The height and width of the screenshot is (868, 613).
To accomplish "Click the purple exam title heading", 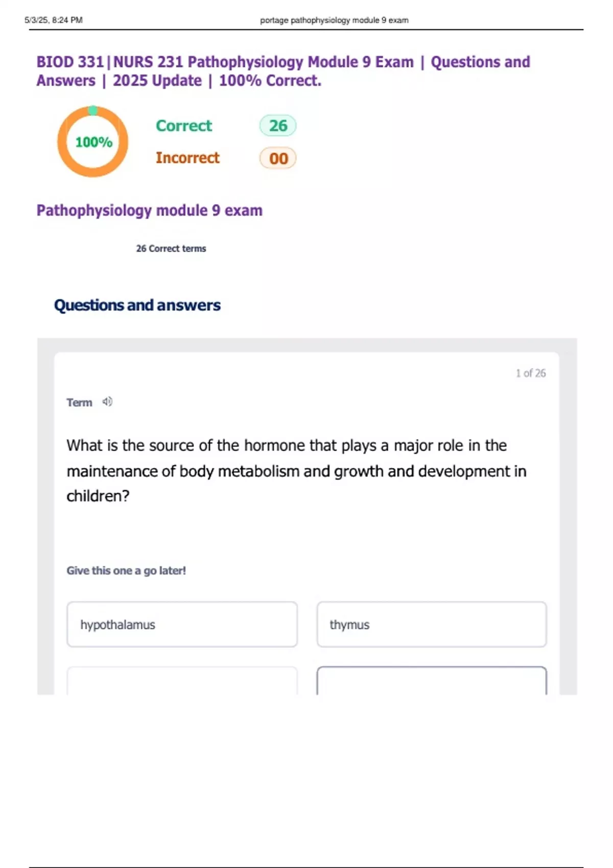I will click(283, 71).
